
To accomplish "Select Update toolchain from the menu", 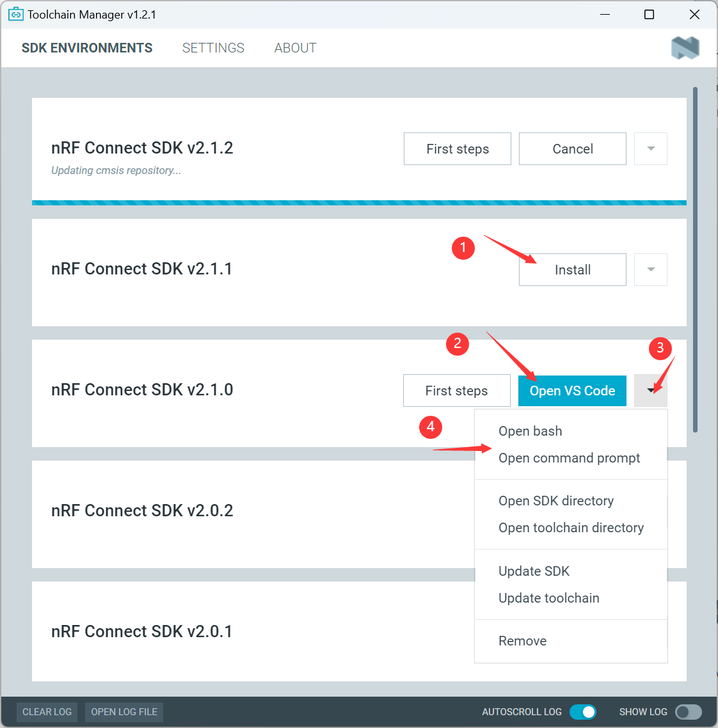I will coord(549,597).
